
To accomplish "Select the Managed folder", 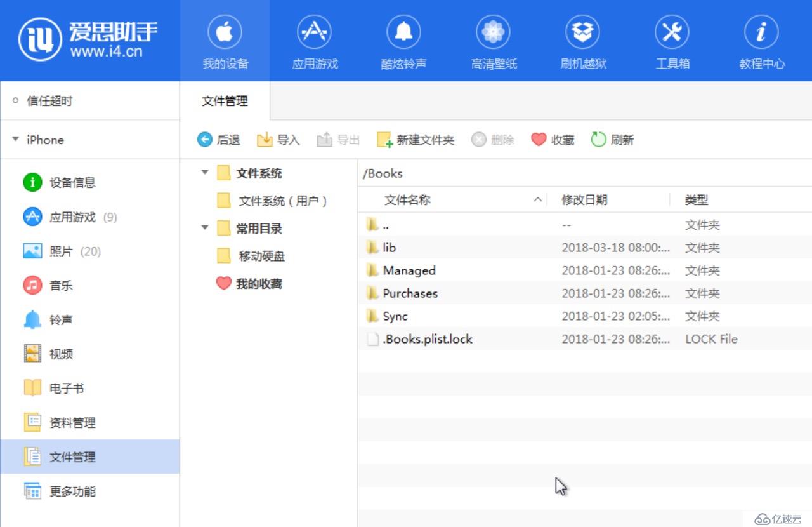I will point(585,270).
